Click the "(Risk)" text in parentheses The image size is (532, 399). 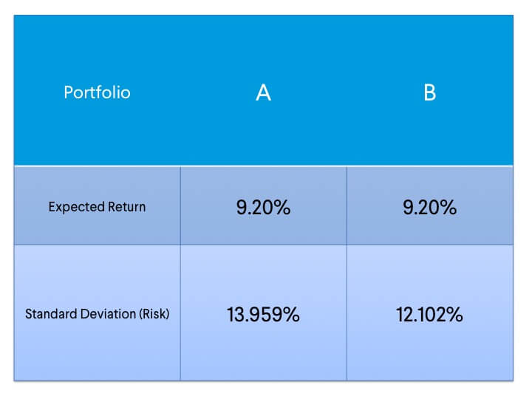point(154,313)
